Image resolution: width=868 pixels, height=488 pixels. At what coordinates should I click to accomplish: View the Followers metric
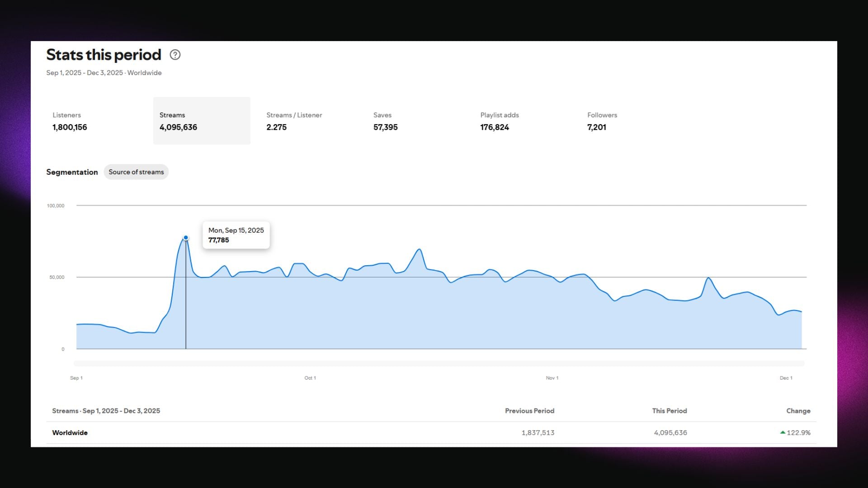click(x=602, y=121)
